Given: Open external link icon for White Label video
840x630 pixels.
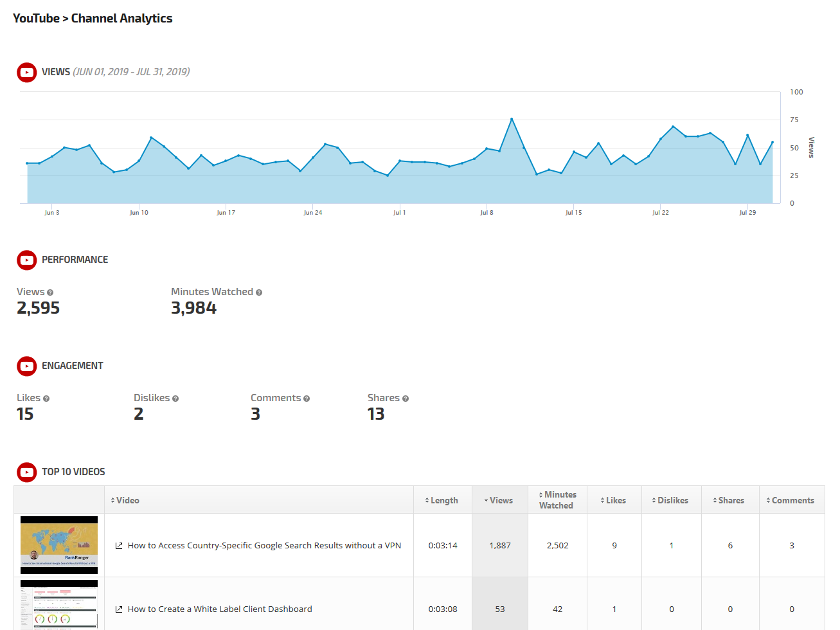Looking at the screenshot, I should click(119, 609).
